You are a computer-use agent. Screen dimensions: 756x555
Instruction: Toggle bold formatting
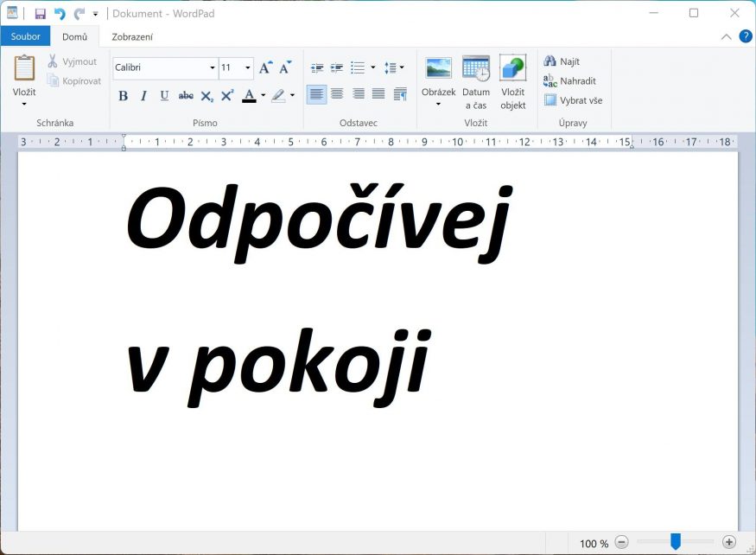[x=123, y=96]
